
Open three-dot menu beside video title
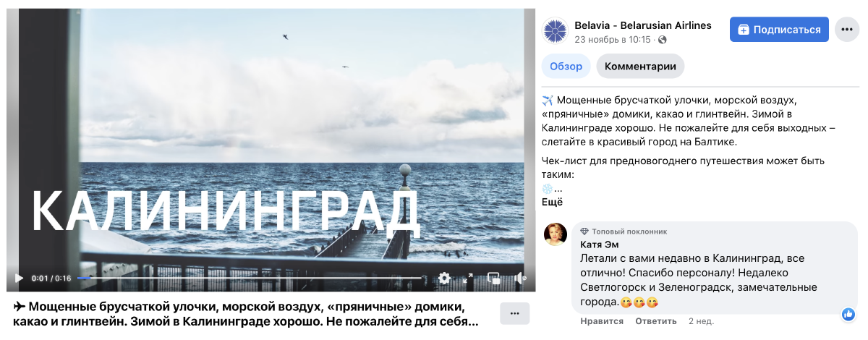(515, 313)
